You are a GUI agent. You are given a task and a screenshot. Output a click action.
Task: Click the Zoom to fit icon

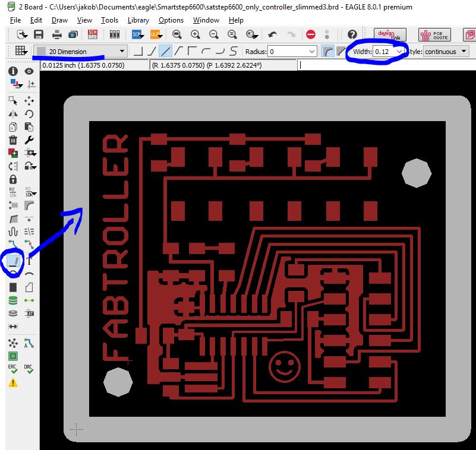pyautogui.click(x=176, y=34)
